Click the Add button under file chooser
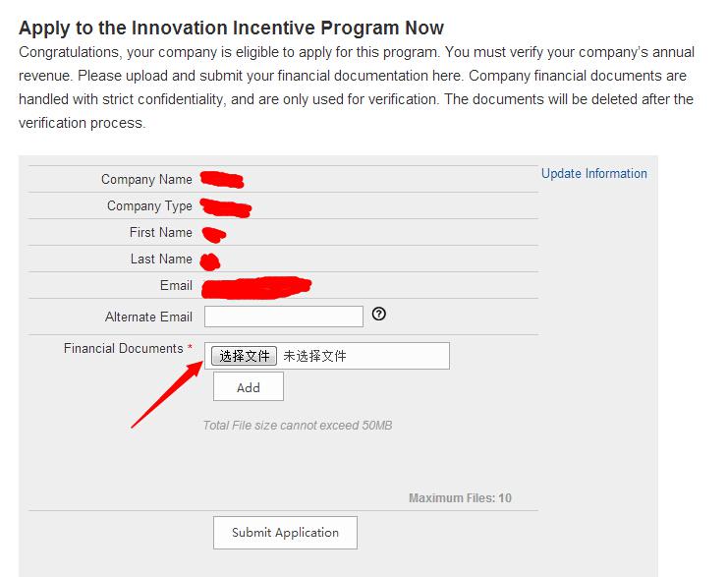The width and height of the screenshot is (728, 577). pos(249,387)
